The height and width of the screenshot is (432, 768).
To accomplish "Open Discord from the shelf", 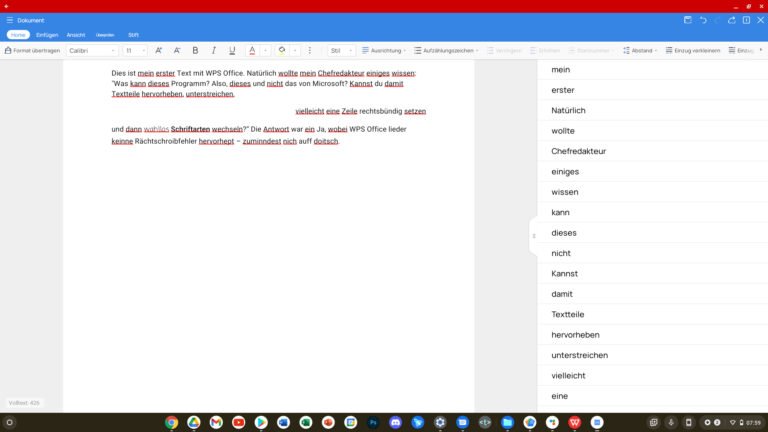I will coord(395,422).
